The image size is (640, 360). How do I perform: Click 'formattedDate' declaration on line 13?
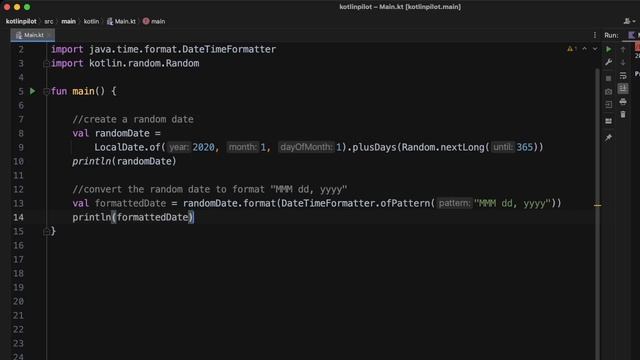[x=131, y=203]
